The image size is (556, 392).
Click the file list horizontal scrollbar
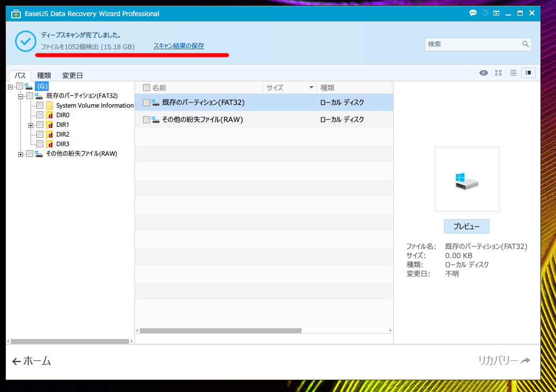(221, 330)
